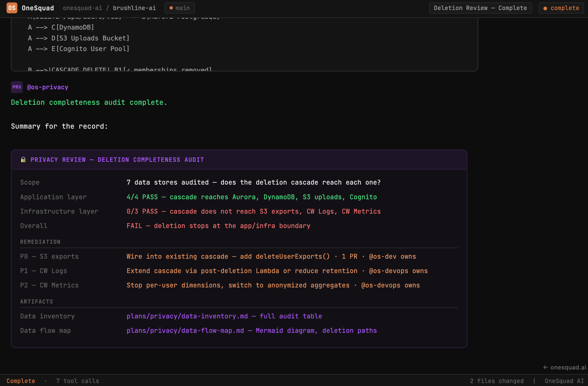Click the back arrow beside onesquad.ai
588x386 pixels.
click(x=546, y=367)
